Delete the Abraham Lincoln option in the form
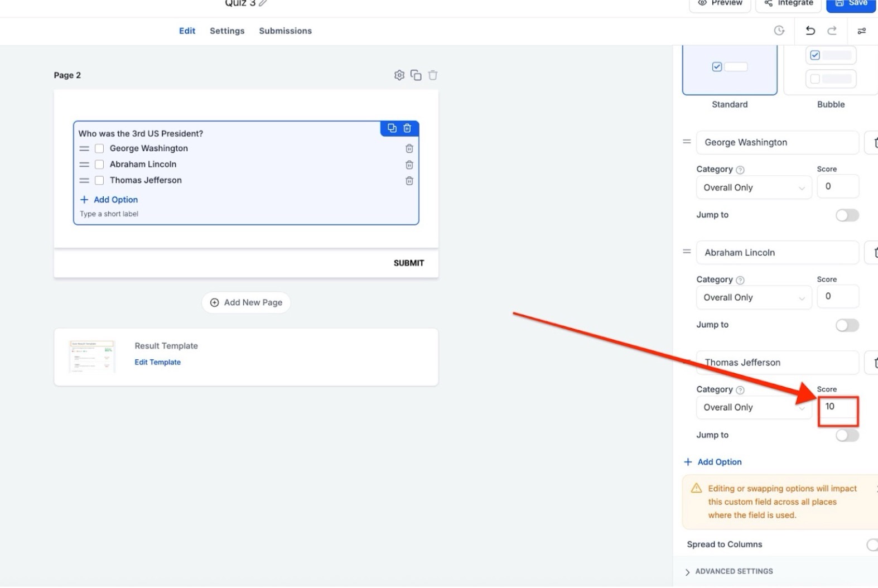This screenshot has width=878, height=588. click(409, 165)
